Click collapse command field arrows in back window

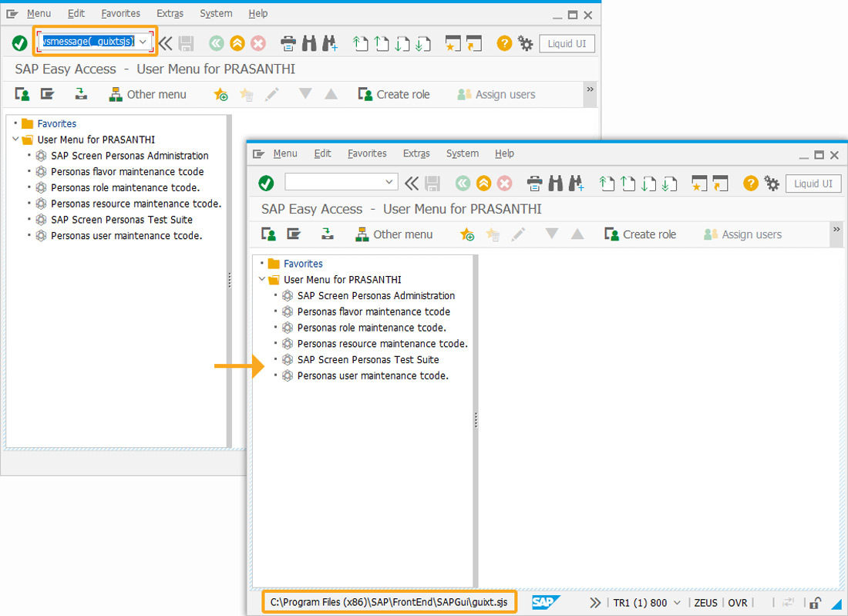point(166,43)
